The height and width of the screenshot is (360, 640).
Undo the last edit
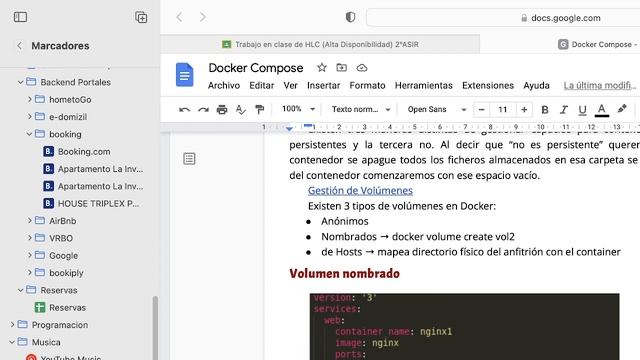184,109
